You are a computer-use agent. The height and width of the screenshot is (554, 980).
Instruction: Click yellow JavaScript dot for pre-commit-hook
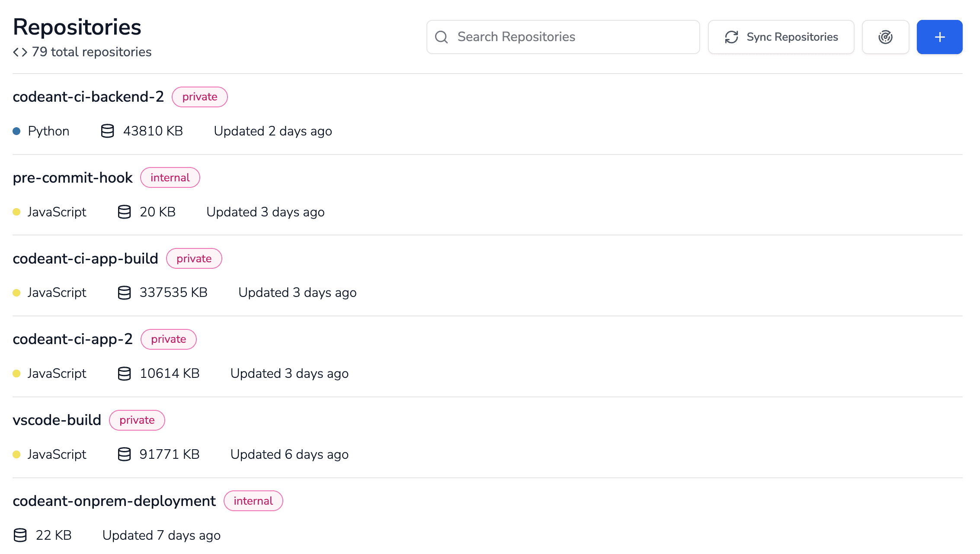click(x=16, y=212)
